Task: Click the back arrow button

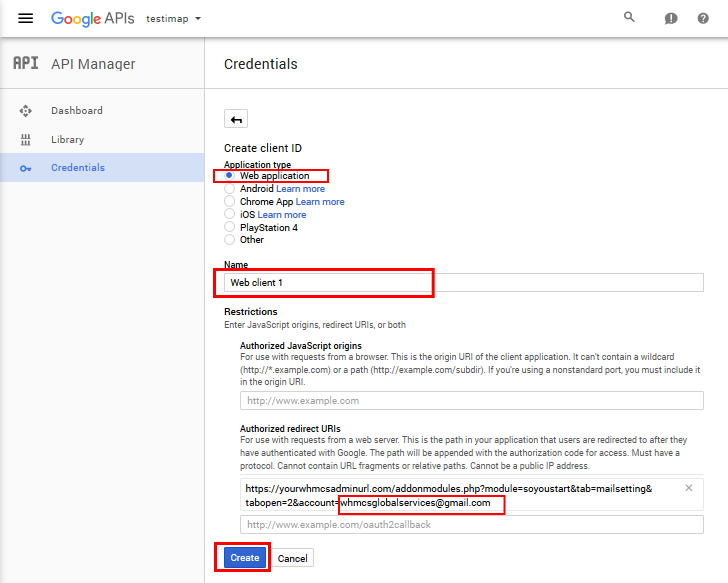Action: point(236,120)
